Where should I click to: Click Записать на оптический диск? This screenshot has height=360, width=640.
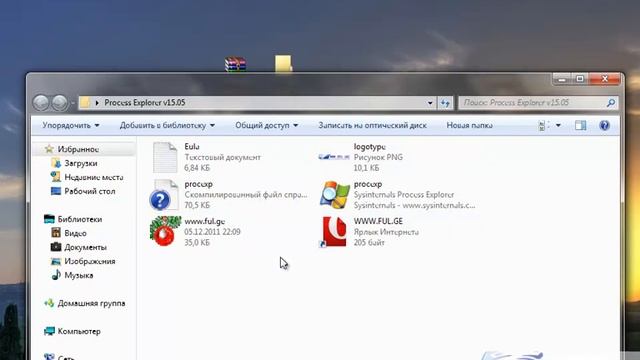(x=372, y=125)
